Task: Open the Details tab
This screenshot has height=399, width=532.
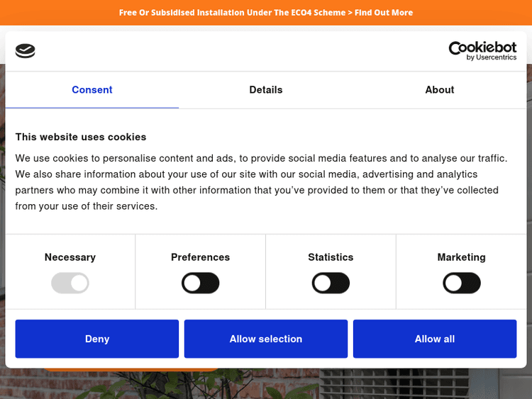Action: click(266, 90)
